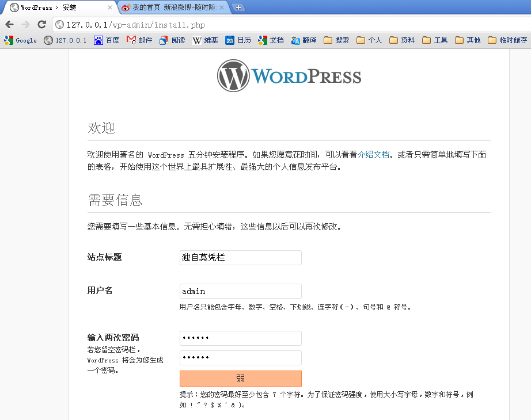Click the 需要信息 heading
Image resolution: width=531 pixels, height=420 pixels.
(115, 200)
